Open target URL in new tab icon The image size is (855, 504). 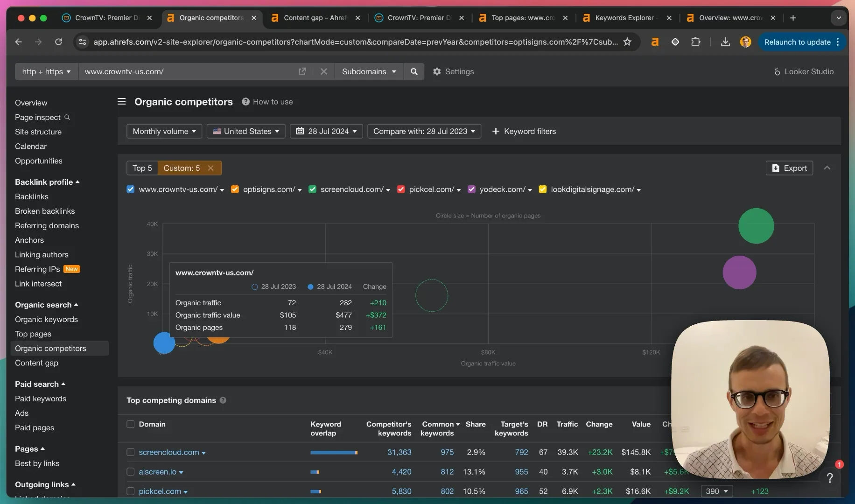tap(302, 71)
